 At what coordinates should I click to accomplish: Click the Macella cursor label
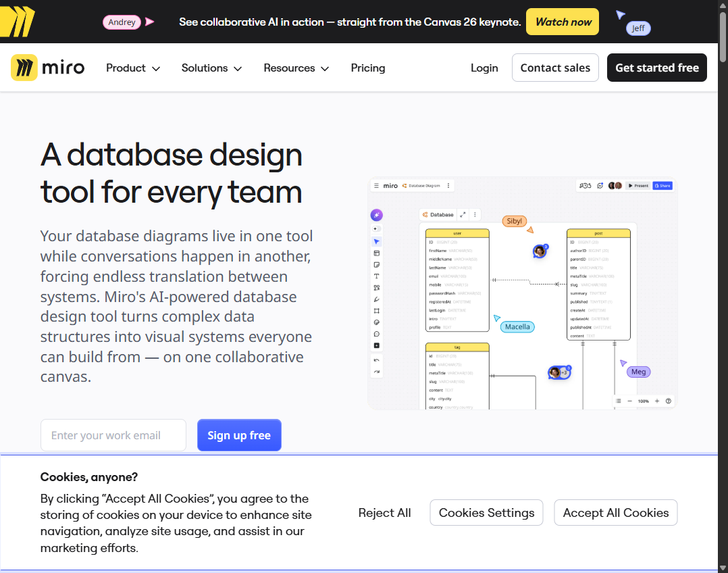tap(517, 326)
